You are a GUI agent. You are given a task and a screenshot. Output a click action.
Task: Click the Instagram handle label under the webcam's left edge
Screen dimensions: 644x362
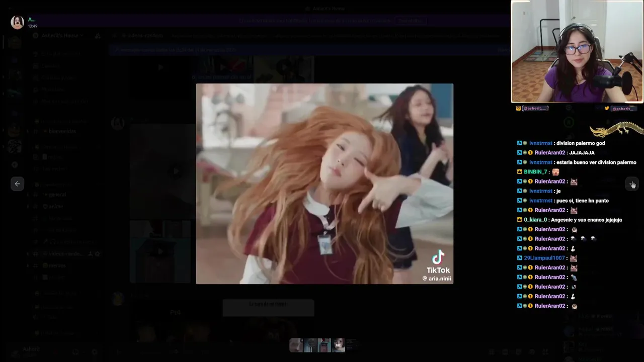coord(535,109)
